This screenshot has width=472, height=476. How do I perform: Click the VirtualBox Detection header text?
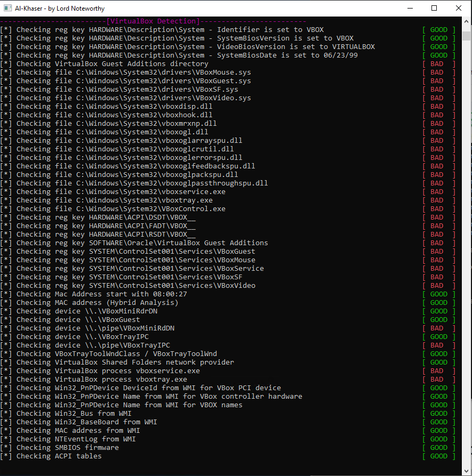point(153,21)
